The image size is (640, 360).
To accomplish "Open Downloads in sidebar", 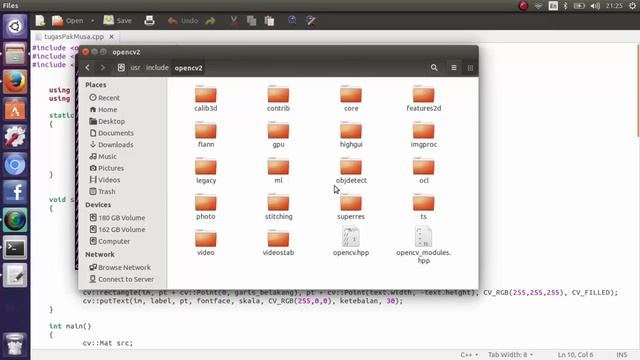I will pyautogui.click(x=111, y=144).
